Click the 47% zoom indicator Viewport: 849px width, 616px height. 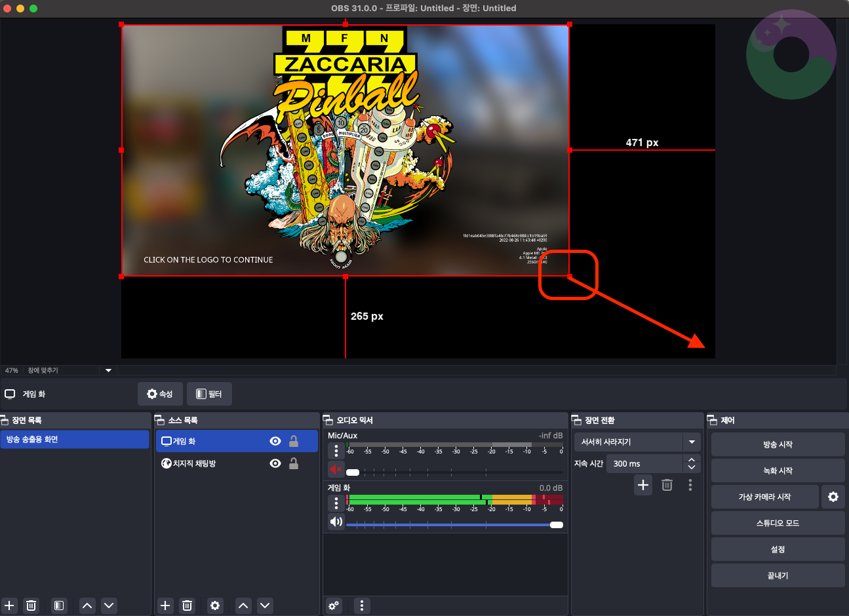(12, 370)
